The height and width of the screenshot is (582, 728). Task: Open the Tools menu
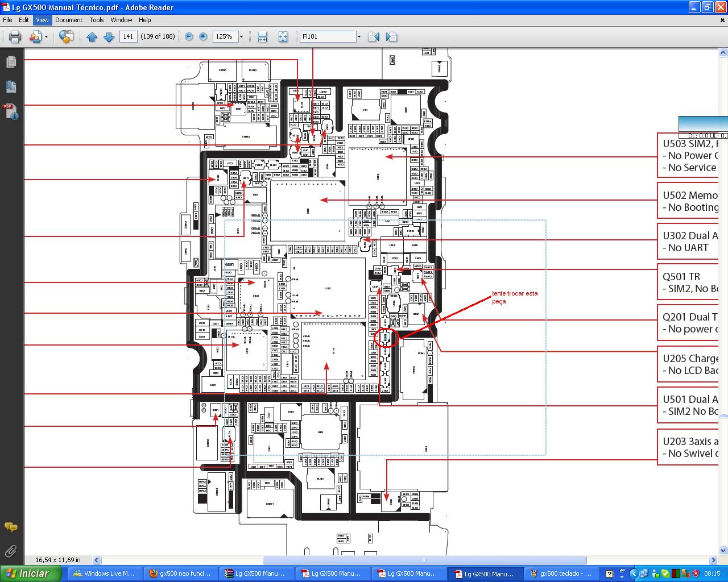[x=97, y=20]
